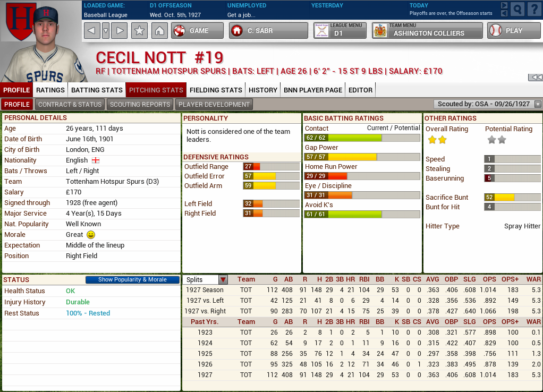This screenshot has width=543, height=392.
Task: Click Cecil Nott's player portrait
Action: (46, 45)
